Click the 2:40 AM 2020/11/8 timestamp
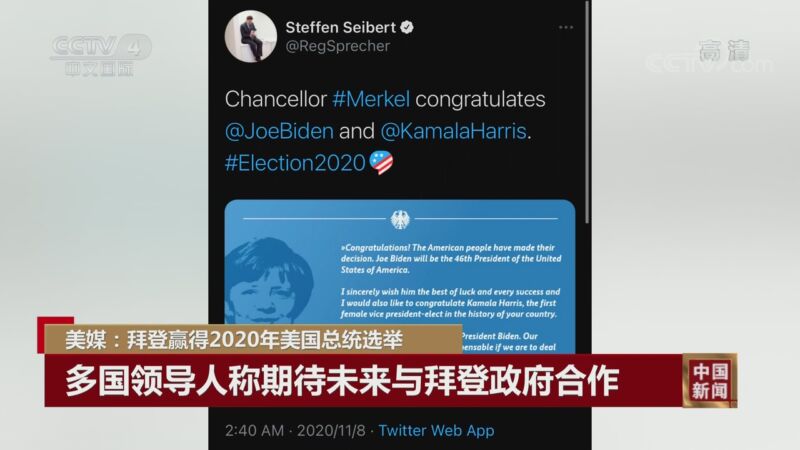Image resolution: width=800 pixels, height=450 pixels. coord(295,431)
